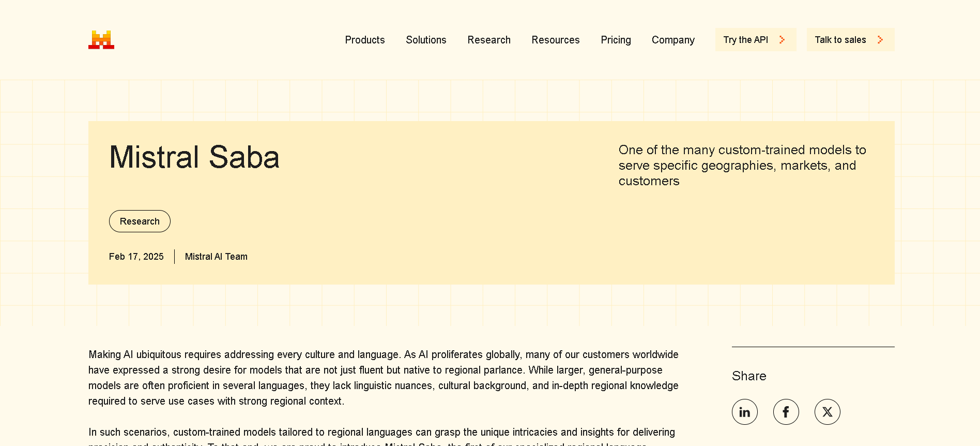Open the Solutions menu
980x446 pixels.
click(426, 40)
